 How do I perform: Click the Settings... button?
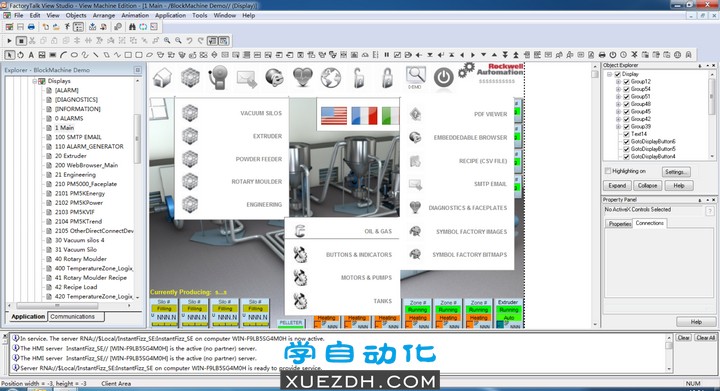[x=675, y=172]
